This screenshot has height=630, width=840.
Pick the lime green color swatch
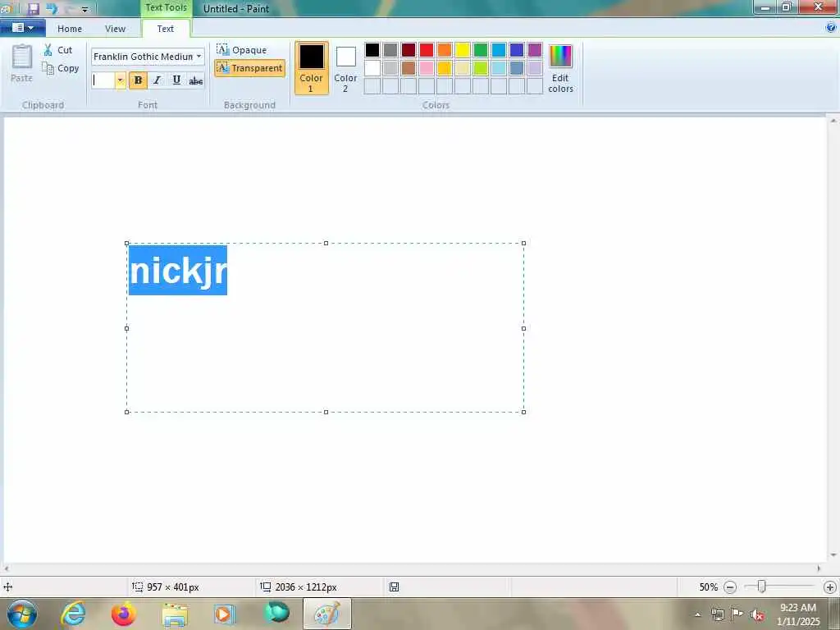pyautogui.click(x=481, y=68)
